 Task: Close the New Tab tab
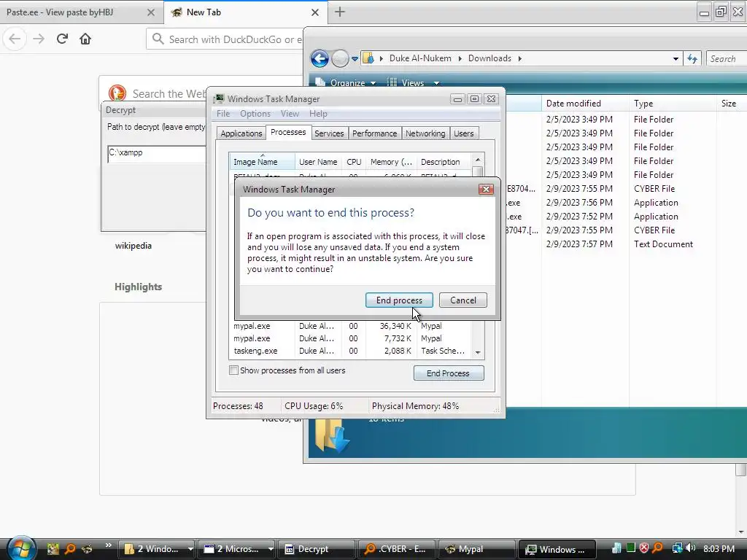pyautogui.click(x=315, y=12)
